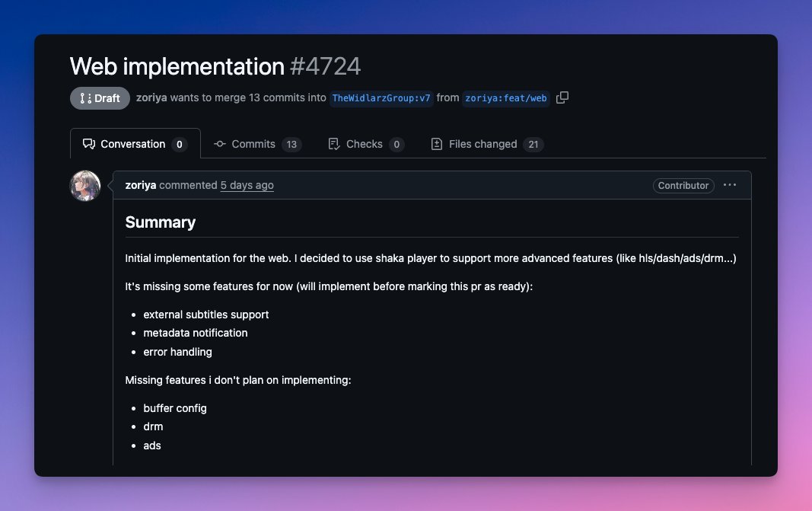Click the zoriya author name in merge line
The height and width of the screenshot is (511, 812).
(x=151, y=97)
